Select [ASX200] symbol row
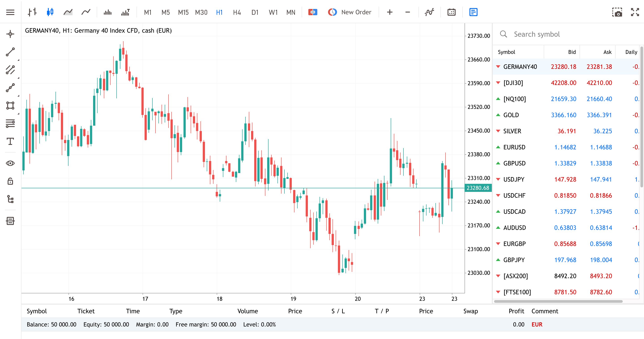Screen dimensions: 644x339 (566, 276)
